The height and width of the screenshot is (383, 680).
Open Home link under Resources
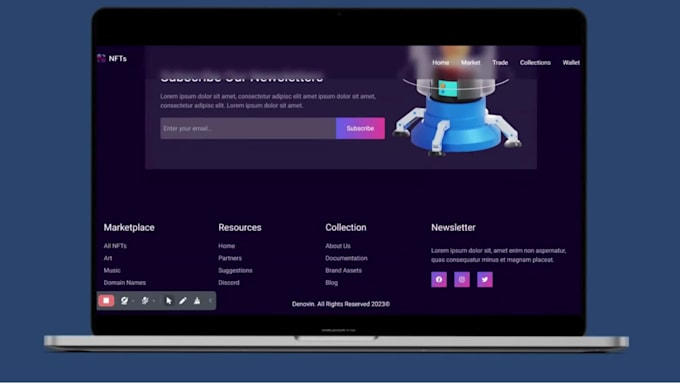tap(226, 246)
